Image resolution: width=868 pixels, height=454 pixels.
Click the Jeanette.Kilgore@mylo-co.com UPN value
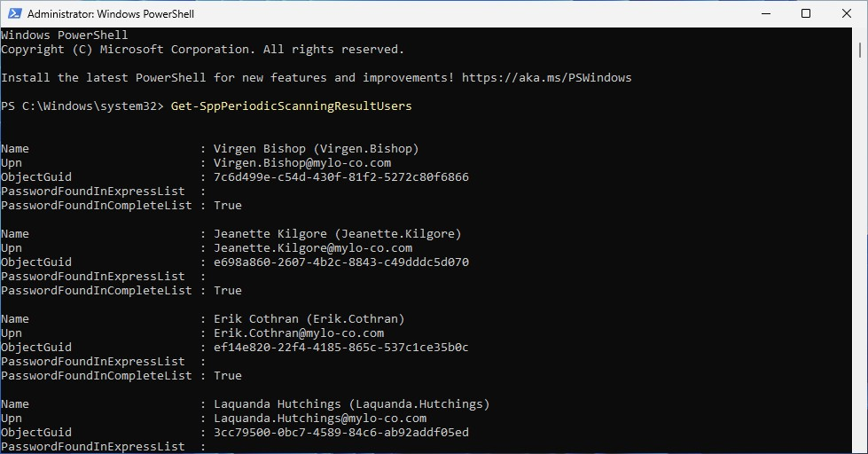[x=313, y=248]
